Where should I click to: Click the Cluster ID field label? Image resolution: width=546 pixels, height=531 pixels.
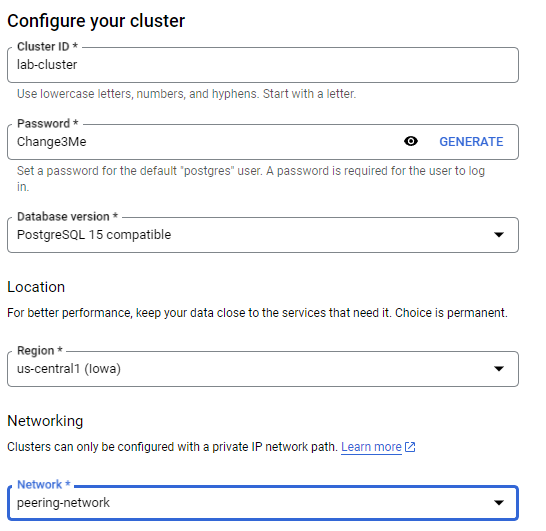click(x=47, y=46)
